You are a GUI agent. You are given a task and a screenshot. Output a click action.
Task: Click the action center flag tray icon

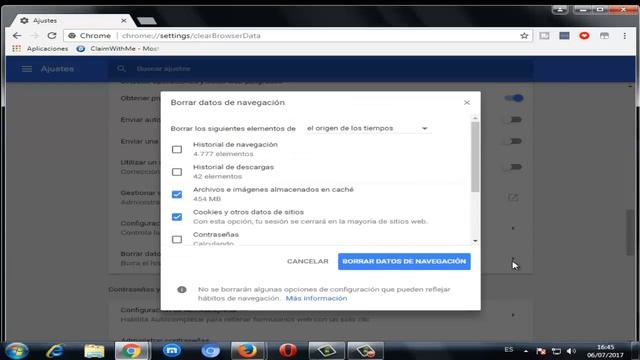pos(541,351)
